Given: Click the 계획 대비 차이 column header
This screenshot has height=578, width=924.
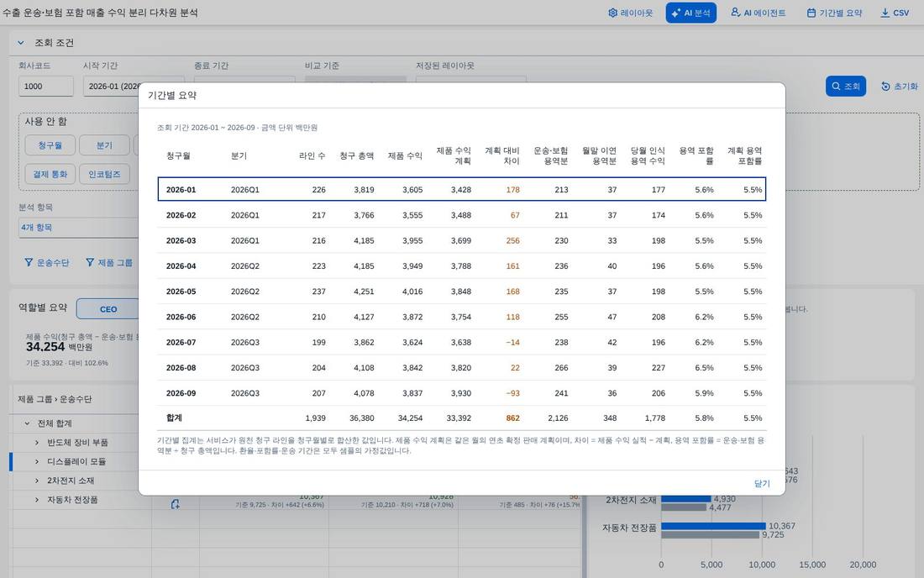Looking at the screenshot, I should point(502,155).
